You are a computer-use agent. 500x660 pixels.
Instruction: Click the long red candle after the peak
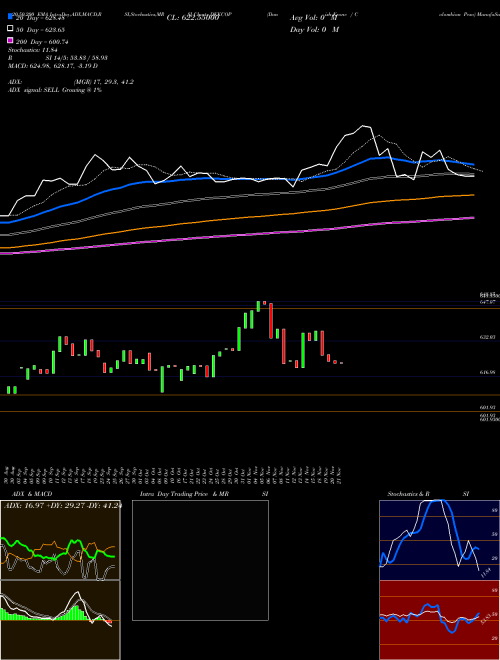click(271, 320)
